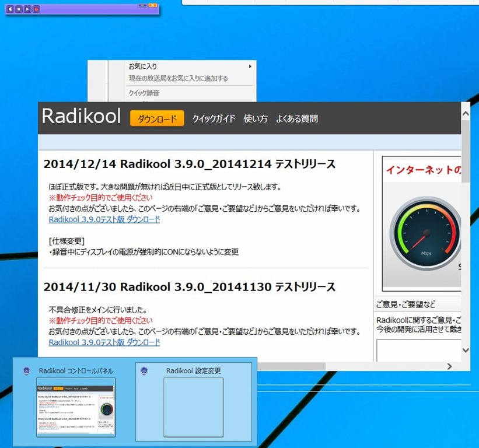Image resolution: width=479 pixels, height=448 pixels.
Task: Click the speaker volume icon in mini player
Action: (10, 9)
